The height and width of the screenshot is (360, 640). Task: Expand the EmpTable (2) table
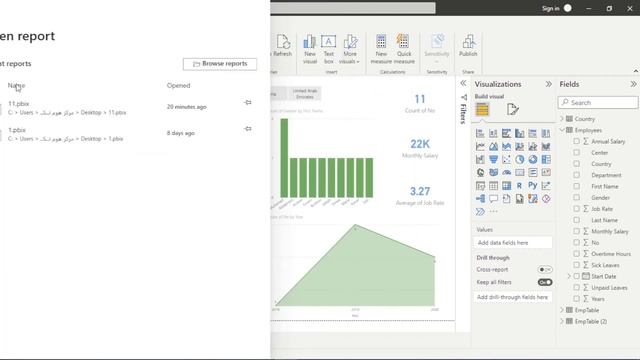point(562,321)
